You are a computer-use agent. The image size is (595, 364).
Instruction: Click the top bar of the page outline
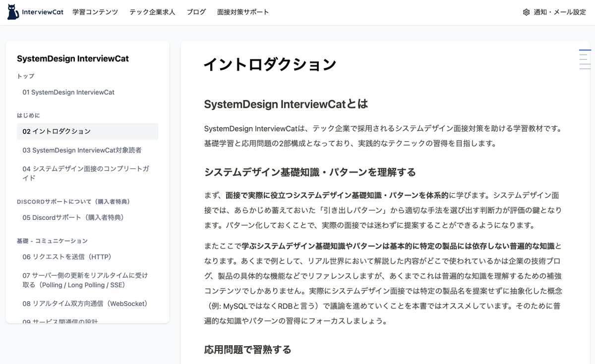click(x=585, y=50)
